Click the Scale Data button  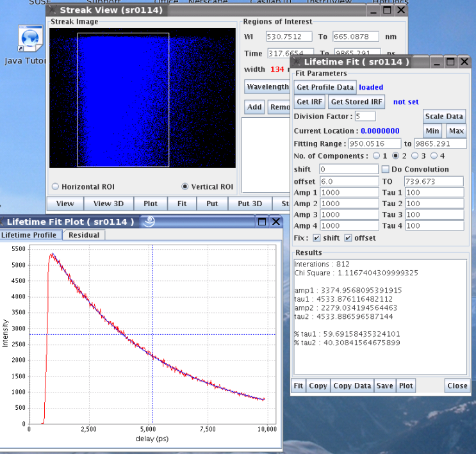point(443,117)
